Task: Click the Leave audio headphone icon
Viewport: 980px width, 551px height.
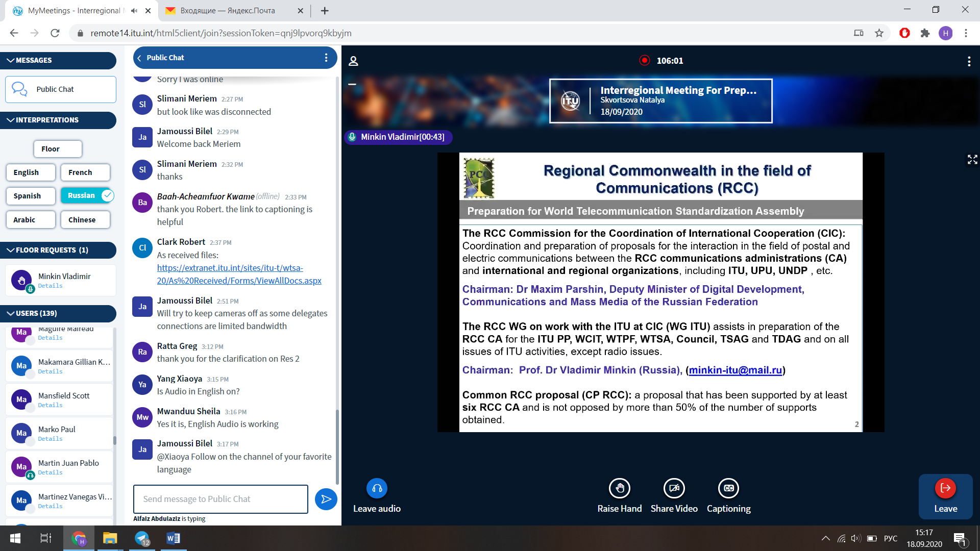Action: (377, 488)
